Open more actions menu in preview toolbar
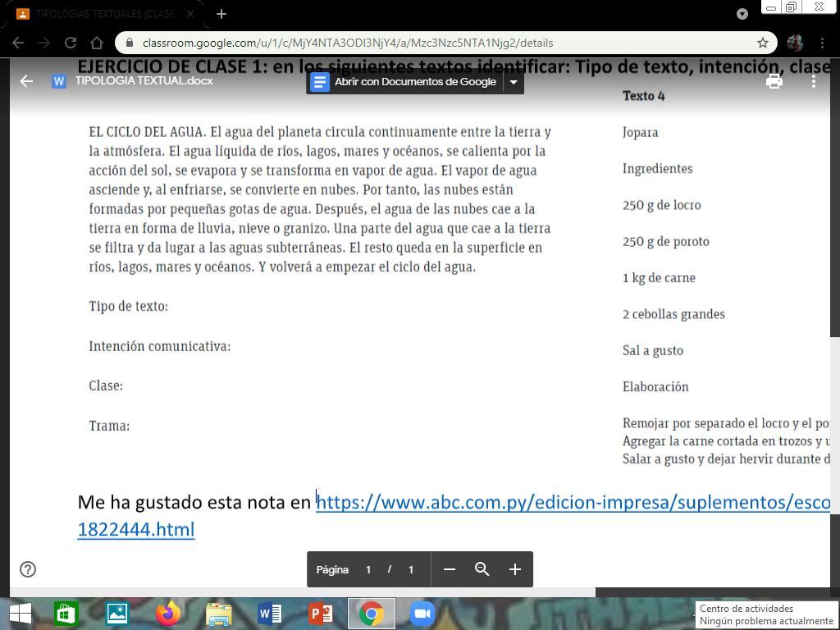 (813, 81)
